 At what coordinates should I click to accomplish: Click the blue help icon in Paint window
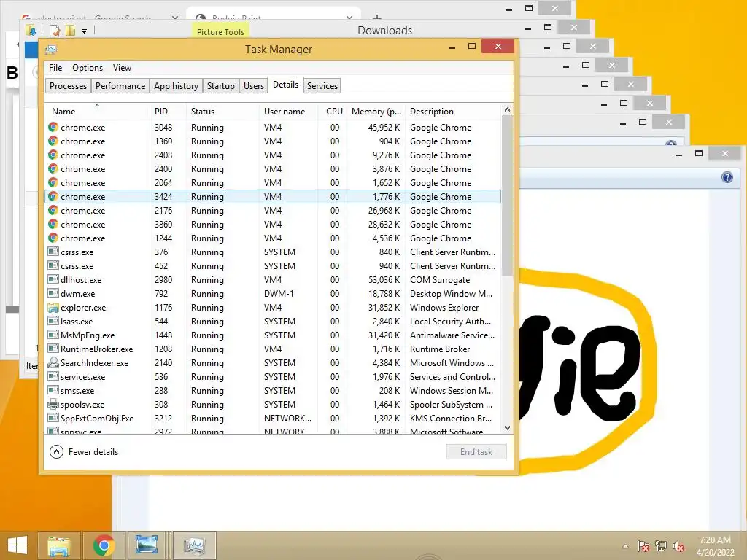click(x=727, y=178)
